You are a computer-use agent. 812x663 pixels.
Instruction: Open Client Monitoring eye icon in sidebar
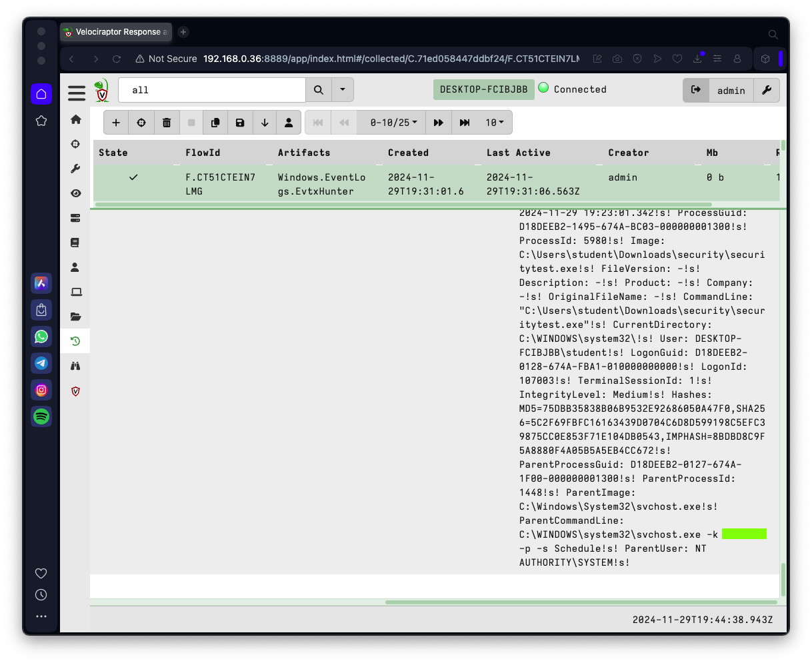click(x=75, y=193)
